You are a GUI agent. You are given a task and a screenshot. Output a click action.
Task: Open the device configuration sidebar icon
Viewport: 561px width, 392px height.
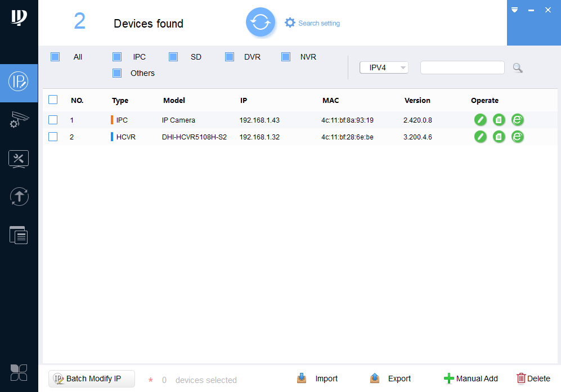click(x=19, y=120)
